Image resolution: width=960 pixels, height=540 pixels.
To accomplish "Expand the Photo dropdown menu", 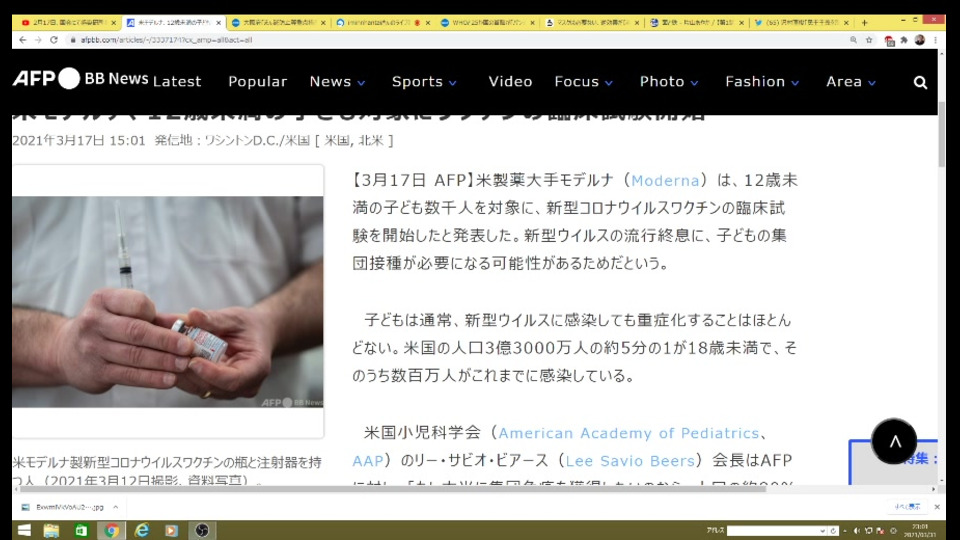I will pos(669,81).
